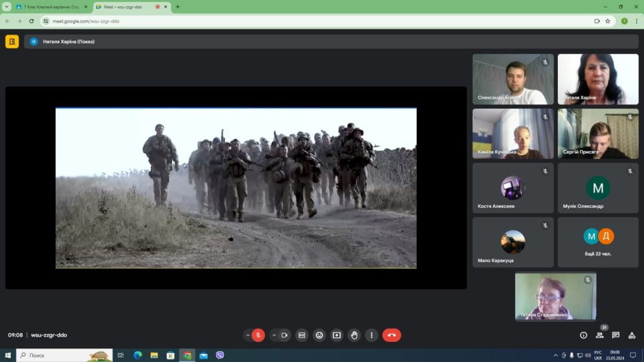The width and height of the screenshot is (644, 362).
Task: Select Мулік Олександр's participant tile
Action: 598,188
